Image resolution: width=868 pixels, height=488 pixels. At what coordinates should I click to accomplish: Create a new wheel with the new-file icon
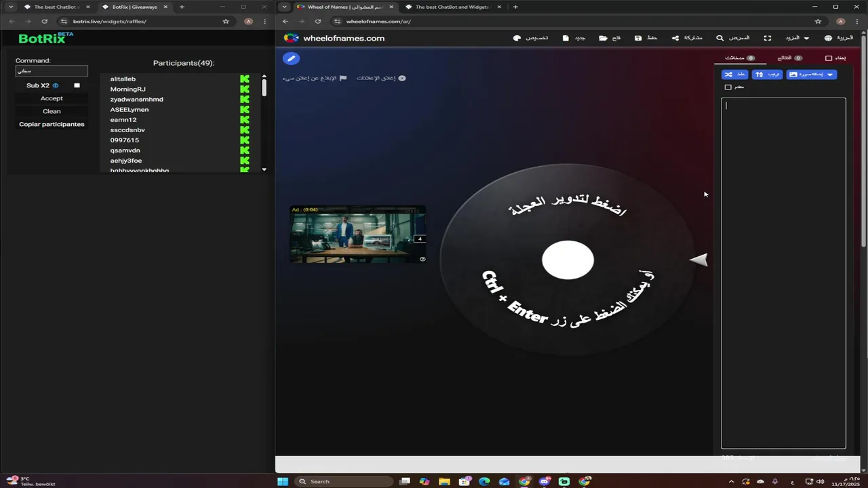(x=574, y=38)
